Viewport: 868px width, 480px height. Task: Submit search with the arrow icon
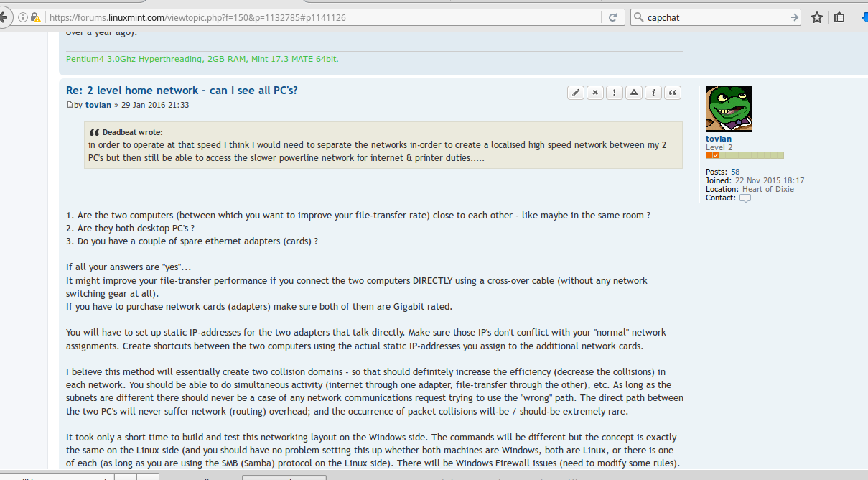(794, 17)
